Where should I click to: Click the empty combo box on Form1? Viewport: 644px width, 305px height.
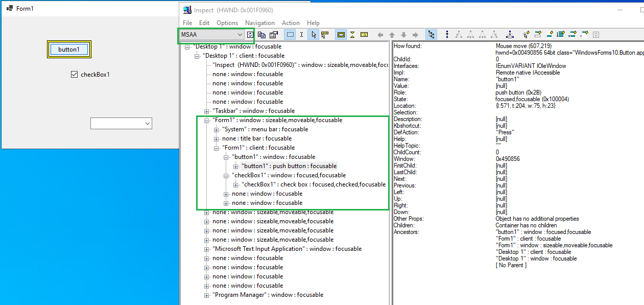[121, 123]
